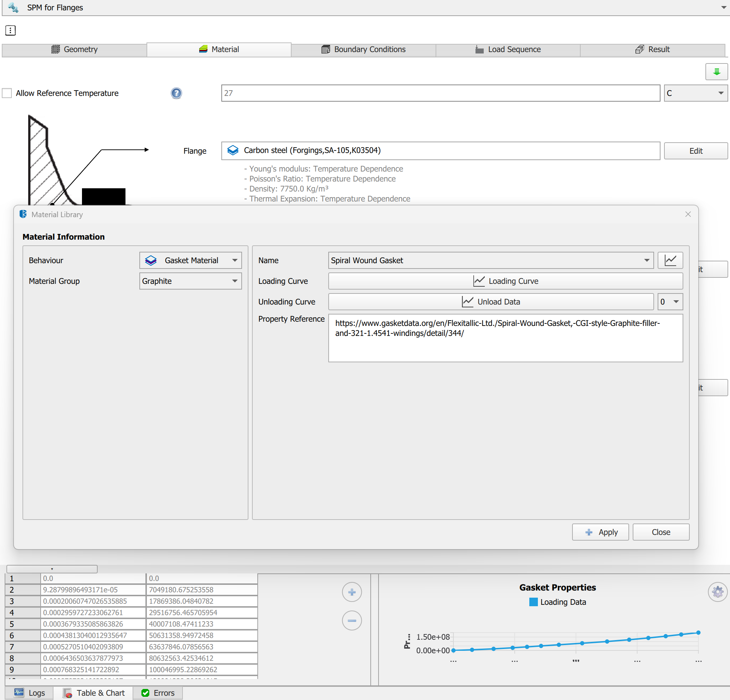This screenshot has height=700, width=730.
Task: Click the minus icon to remove row
Action: coord(351,620)
